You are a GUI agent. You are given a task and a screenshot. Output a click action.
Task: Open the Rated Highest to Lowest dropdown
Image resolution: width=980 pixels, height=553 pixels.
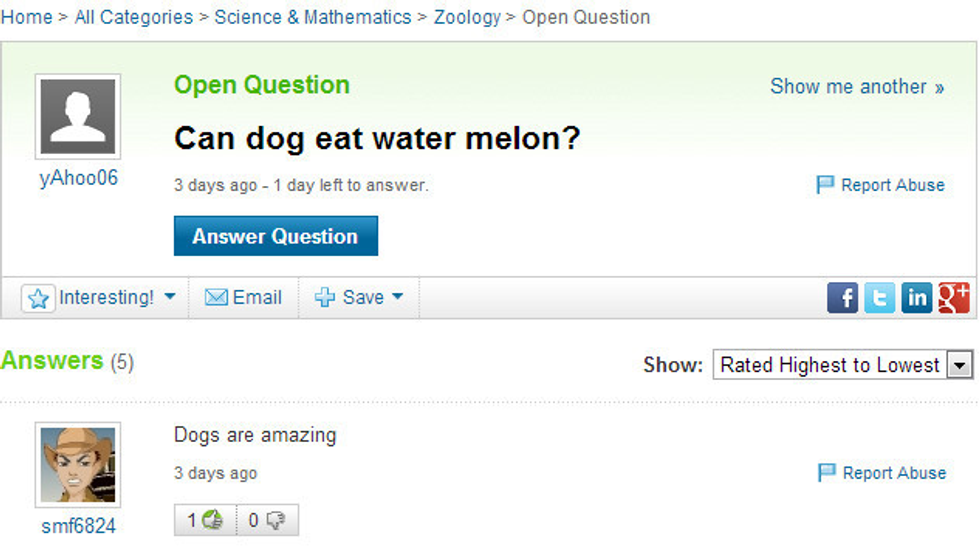click(842, 364)
